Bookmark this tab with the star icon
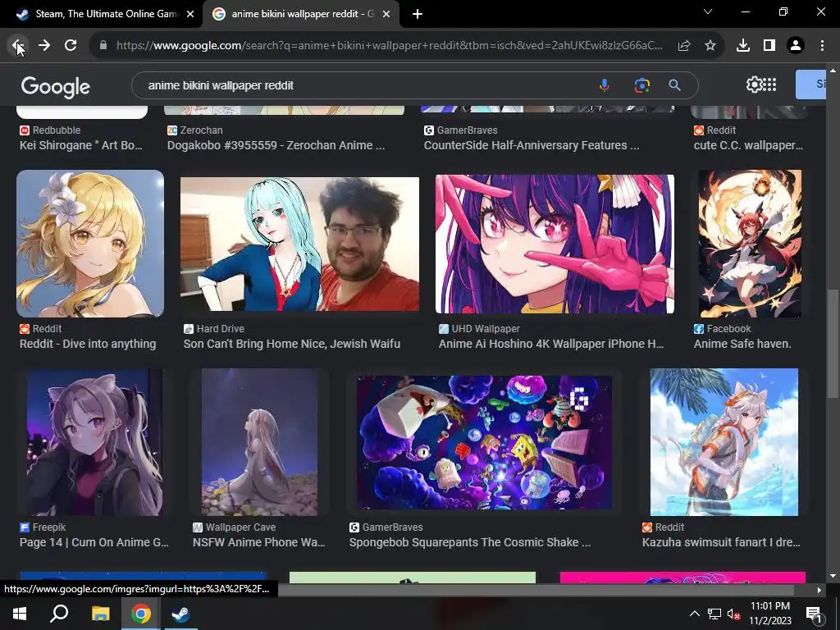 coord(710,46)
